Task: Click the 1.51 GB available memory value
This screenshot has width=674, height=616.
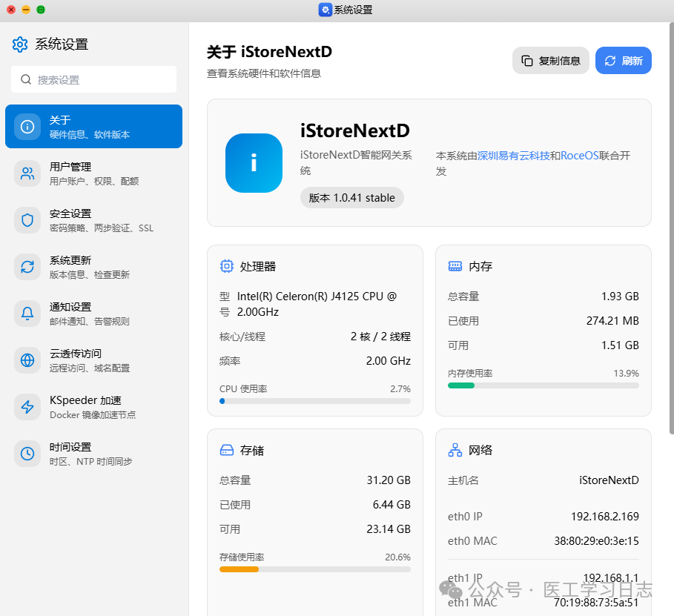Action: tap(620, 345)
